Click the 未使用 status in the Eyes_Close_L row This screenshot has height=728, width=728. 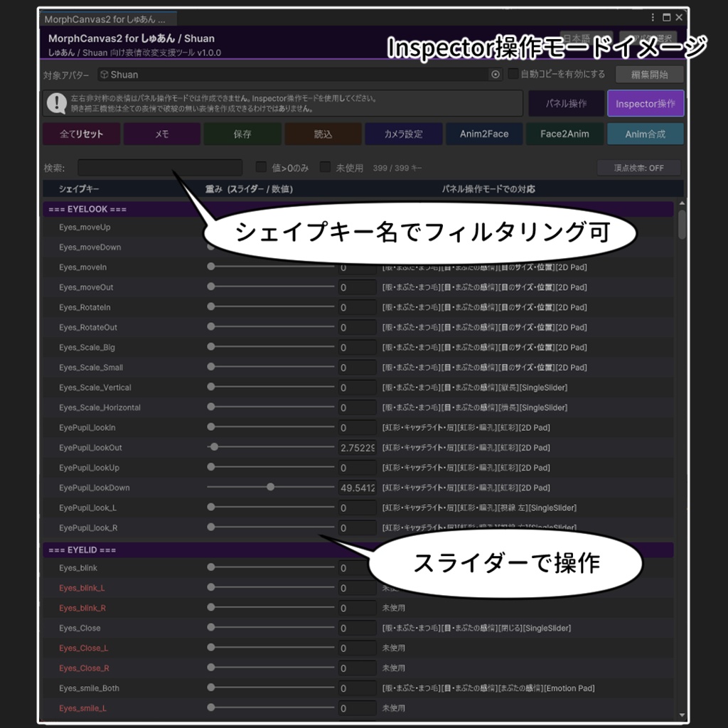coord(393,648)
